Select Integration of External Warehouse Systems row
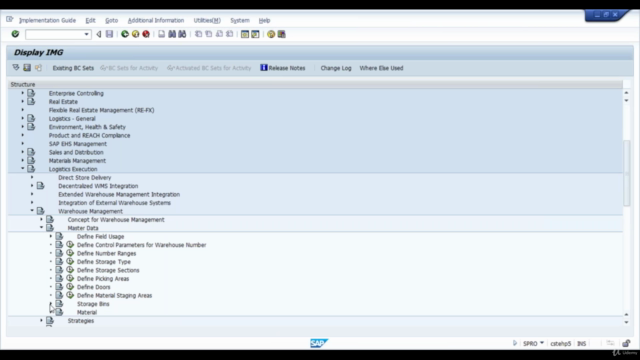The image size is (640, 360). 114,203
